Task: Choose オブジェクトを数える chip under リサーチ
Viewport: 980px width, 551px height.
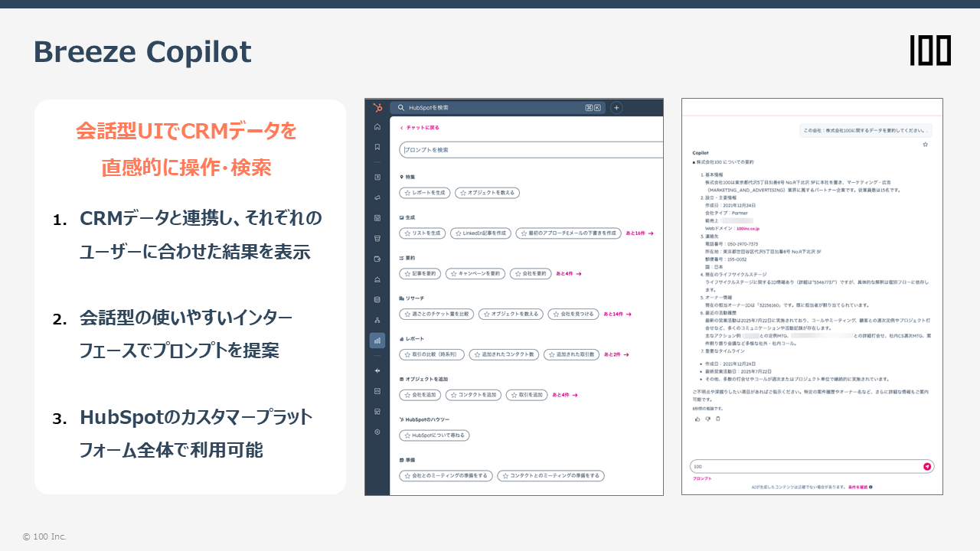Action: point(511,314)
